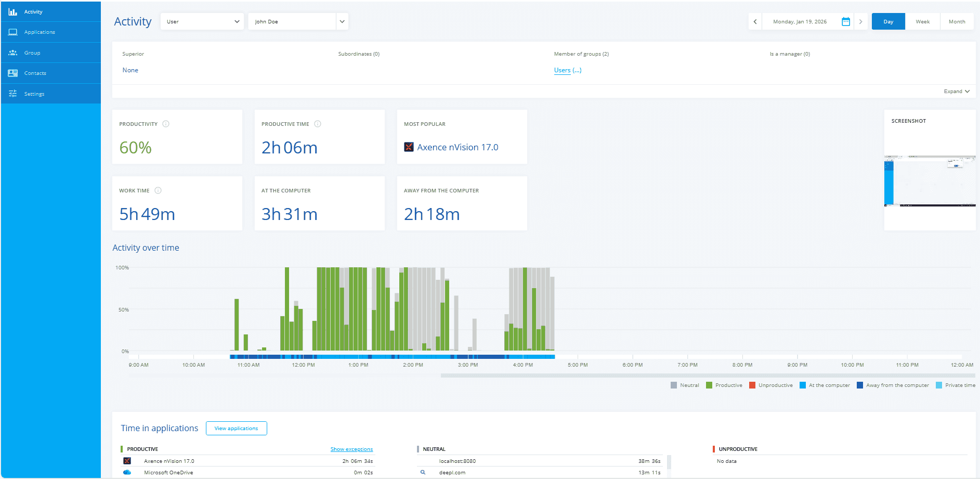
Task: Click the Show exceptions link
Action: 351,449
